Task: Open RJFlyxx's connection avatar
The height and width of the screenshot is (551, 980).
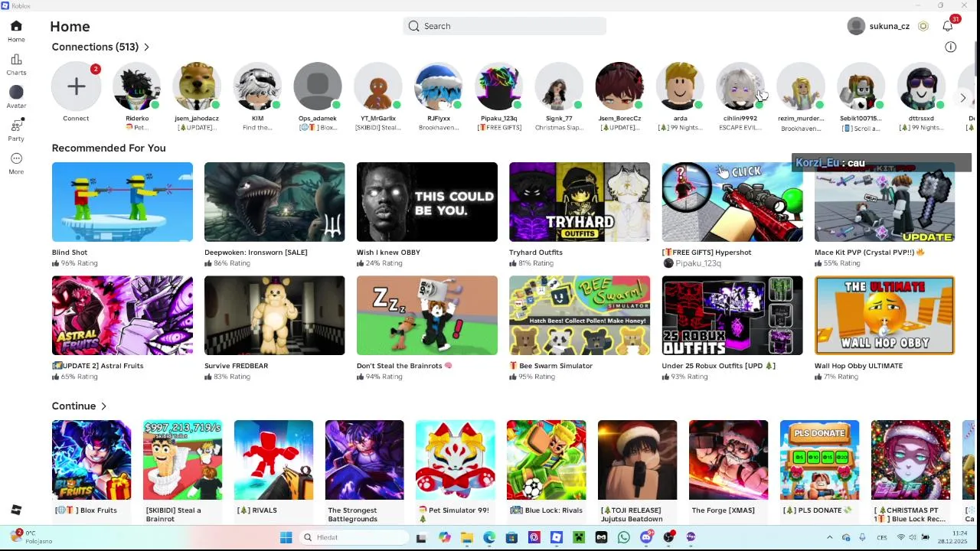Action: 439,86
